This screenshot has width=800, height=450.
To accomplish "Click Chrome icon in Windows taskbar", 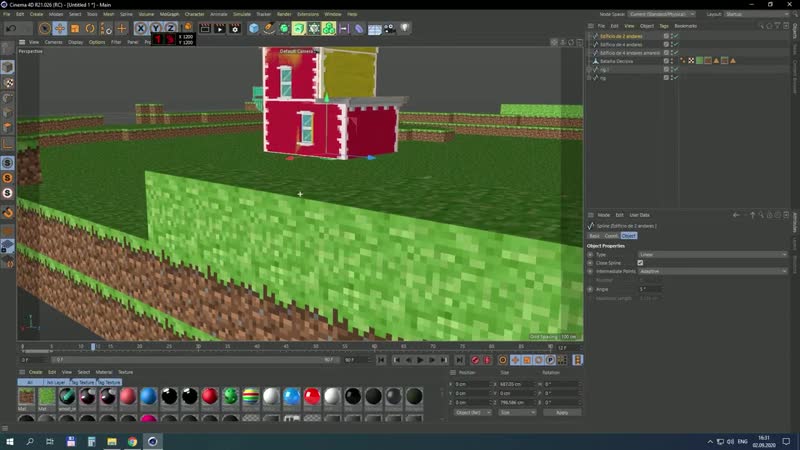I will point(132,441).
